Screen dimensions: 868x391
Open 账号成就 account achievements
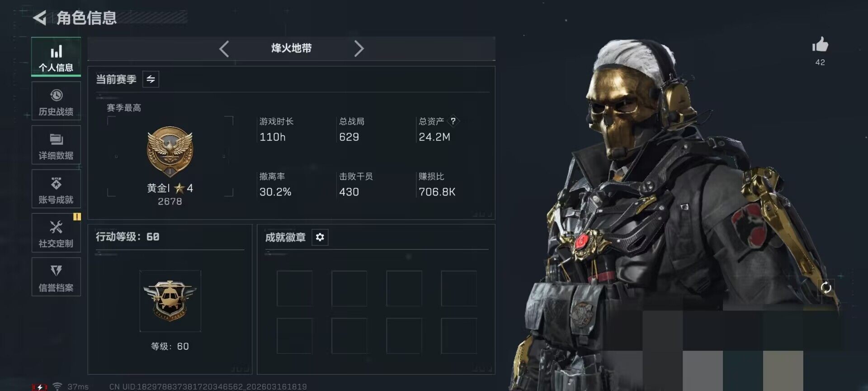coord(56,189)
